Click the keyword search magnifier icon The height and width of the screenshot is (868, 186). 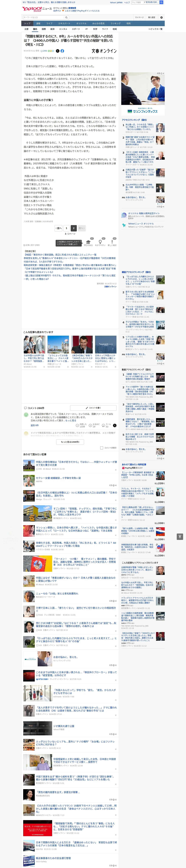66,18
